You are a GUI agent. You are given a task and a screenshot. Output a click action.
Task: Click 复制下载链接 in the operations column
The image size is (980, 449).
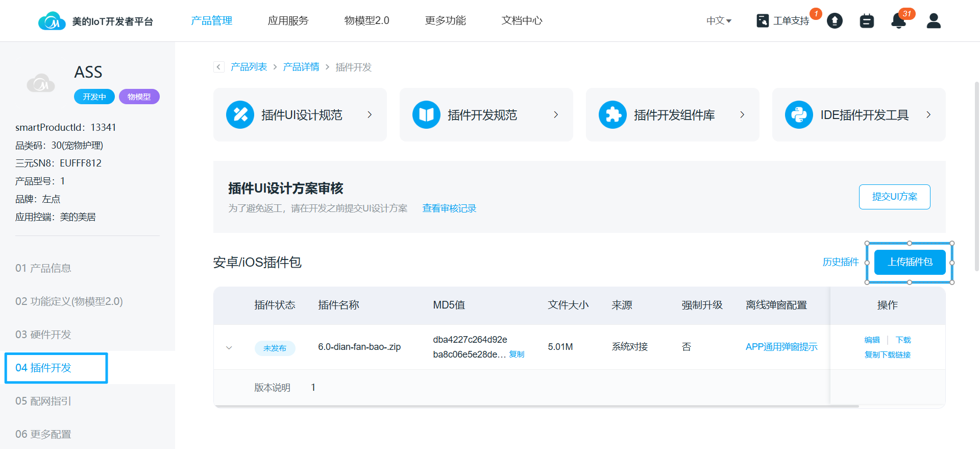tap(887, 355)
